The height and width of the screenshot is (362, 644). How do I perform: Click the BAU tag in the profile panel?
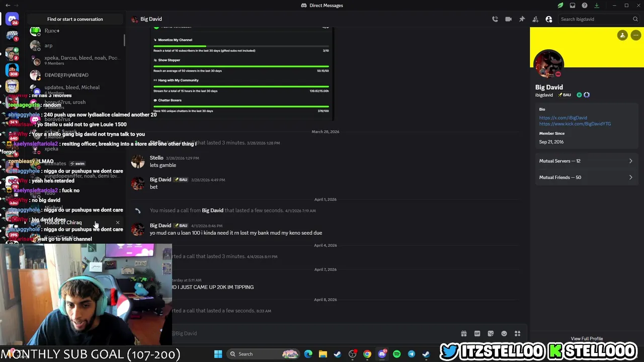(x=564, y=95)
